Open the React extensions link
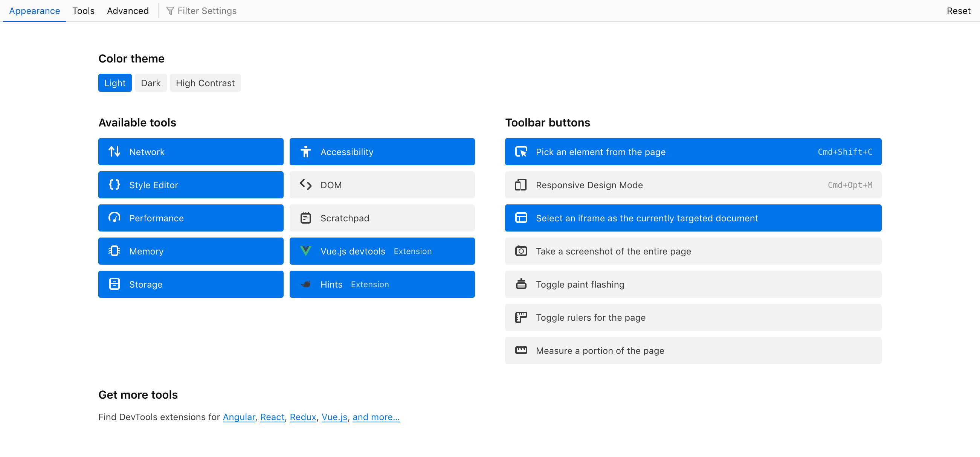This screenshot has width=980, height=457. (x=272, y=417)
